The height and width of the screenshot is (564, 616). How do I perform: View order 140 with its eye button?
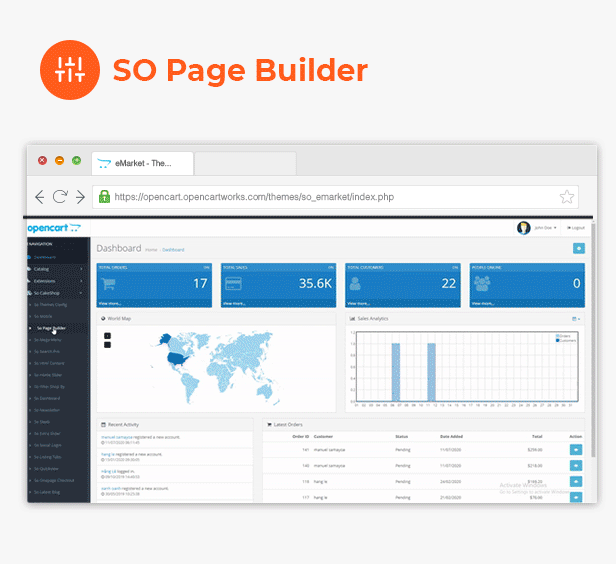click(576, 466)
